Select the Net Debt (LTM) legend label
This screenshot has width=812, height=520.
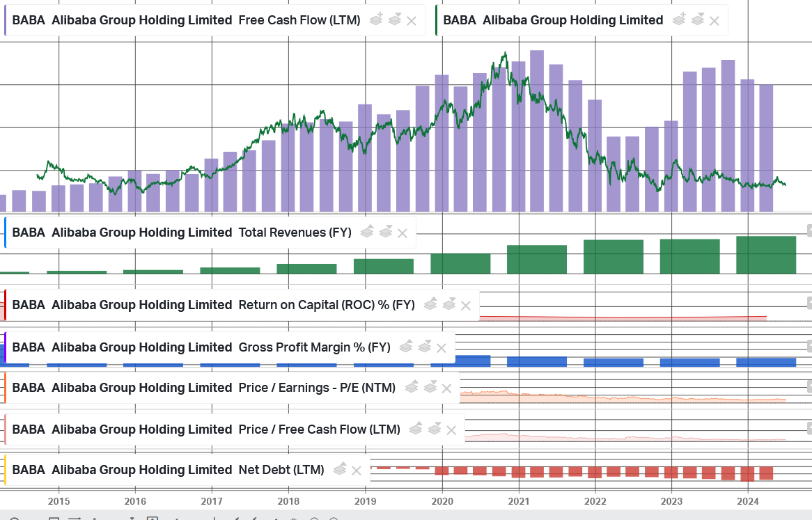pyautogui.click(x=169, y=470)
